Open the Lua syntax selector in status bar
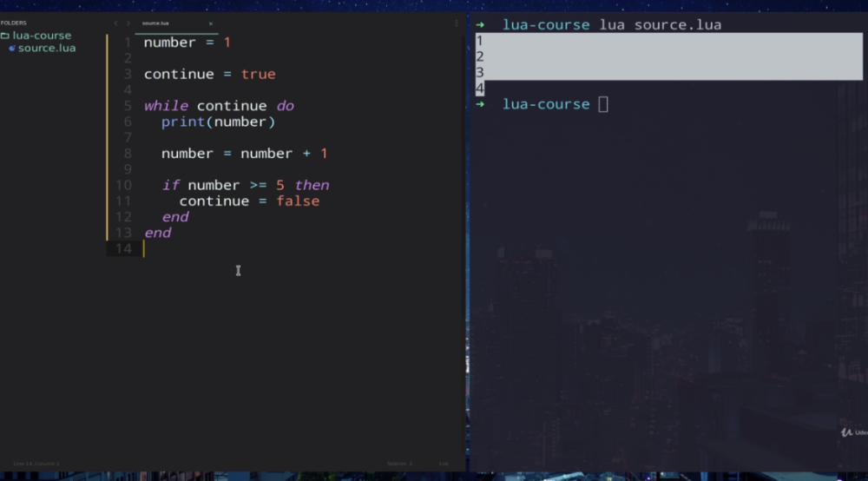The width and height of the screenshot is (868, 481). pos(444,464)
